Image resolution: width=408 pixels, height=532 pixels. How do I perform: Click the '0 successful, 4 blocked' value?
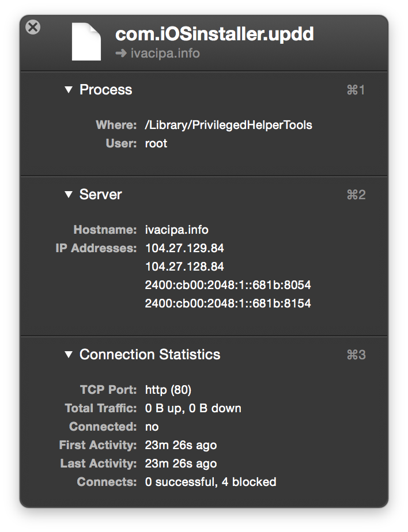click(210, 482)
